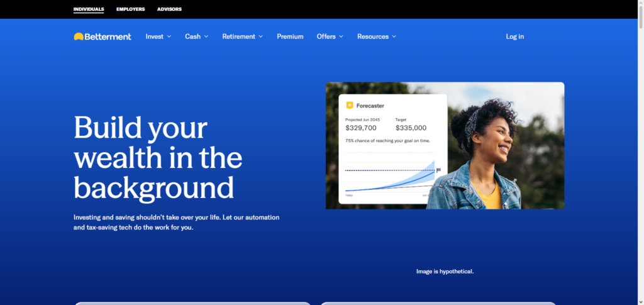Click the scrollbar up arrow

[640, 3]
